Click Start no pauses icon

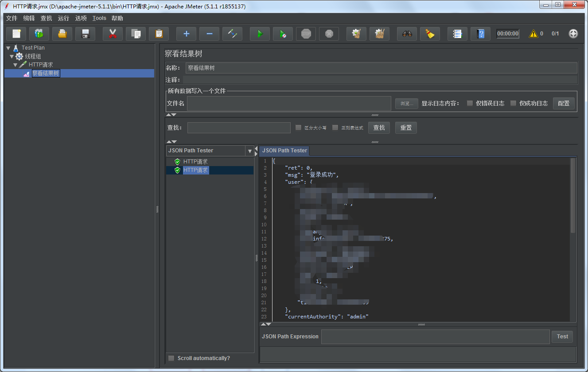coord(283,34)
